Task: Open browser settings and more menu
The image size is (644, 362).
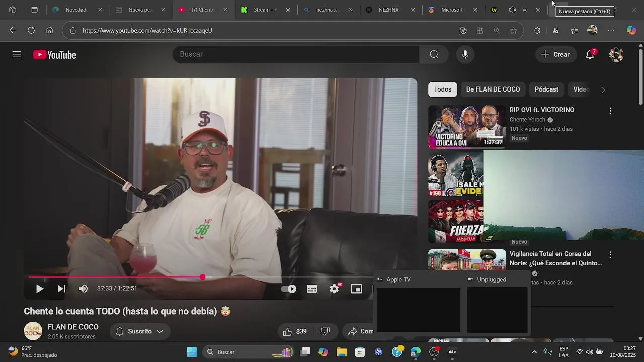Action: 611,31
